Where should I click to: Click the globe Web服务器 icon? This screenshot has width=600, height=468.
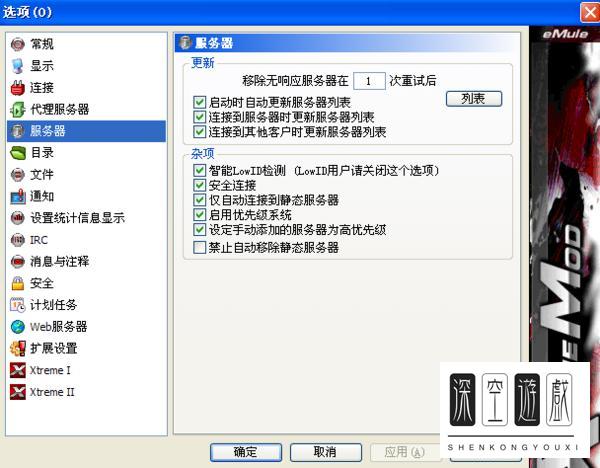[18, 327]
